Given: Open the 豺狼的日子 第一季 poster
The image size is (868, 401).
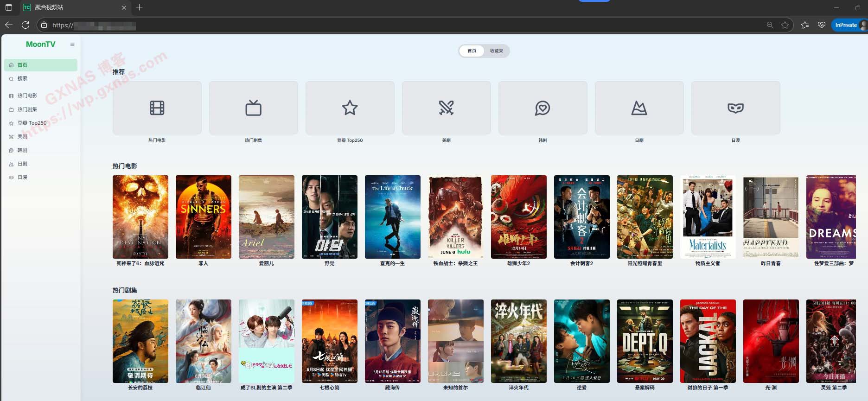Looking at the screenshot, I should click(x=708, y=341).
